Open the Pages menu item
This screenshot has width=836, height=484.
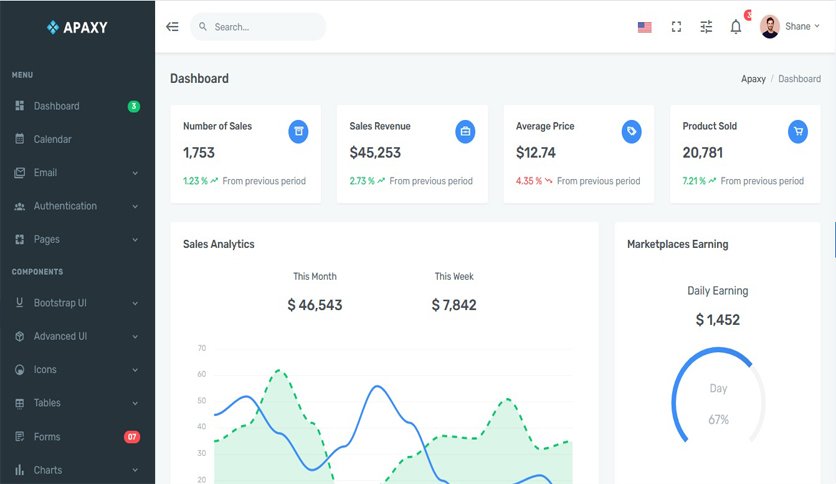pyautogui.click(x=46, y=239)
